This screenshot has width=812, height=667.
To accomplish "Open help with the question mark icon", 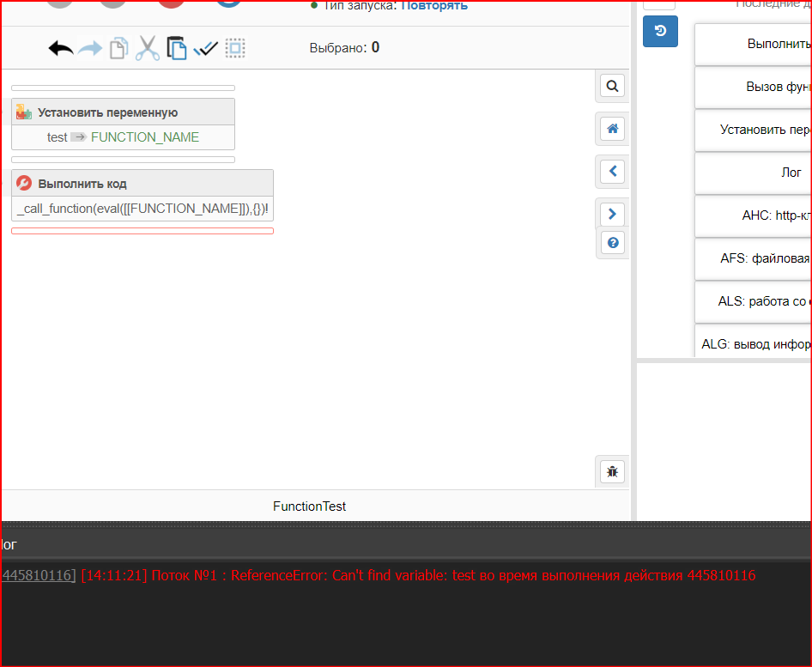I will tap(612, 243).
